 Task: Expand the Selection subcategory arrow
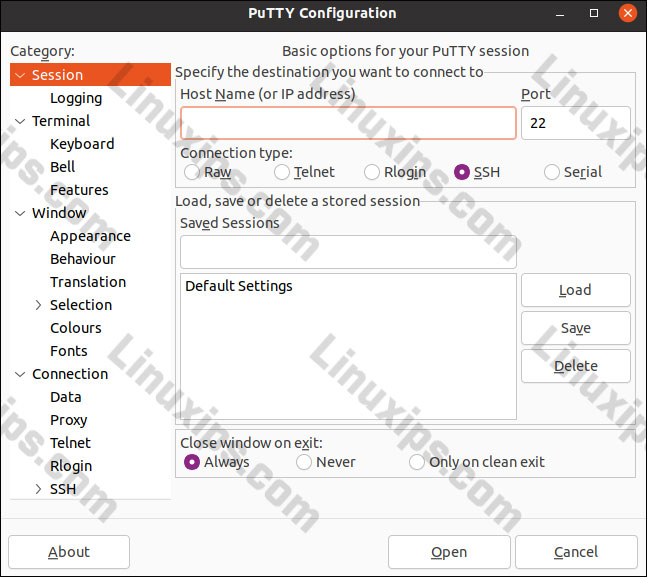38,305
